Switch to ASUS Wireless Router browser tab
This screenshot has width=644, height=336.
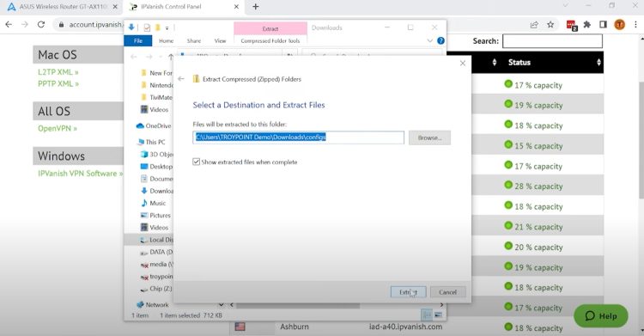63,7
